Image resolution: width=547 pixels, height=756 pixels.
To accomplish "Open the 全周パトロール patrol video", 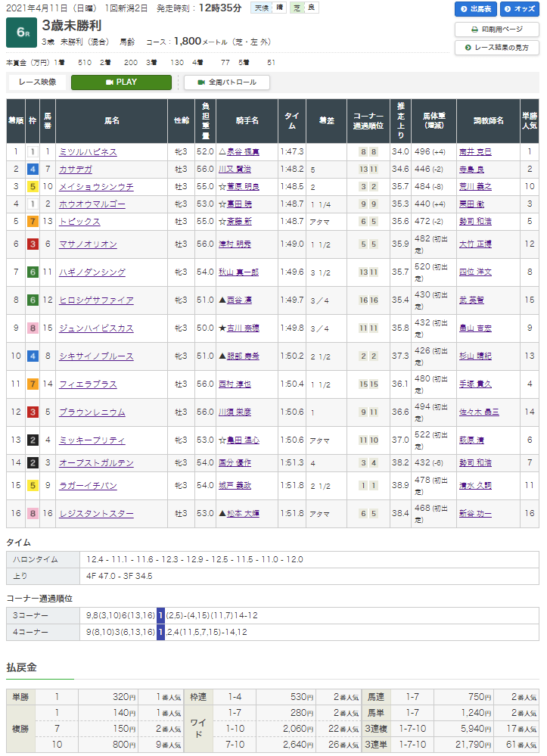I will 227,82.
